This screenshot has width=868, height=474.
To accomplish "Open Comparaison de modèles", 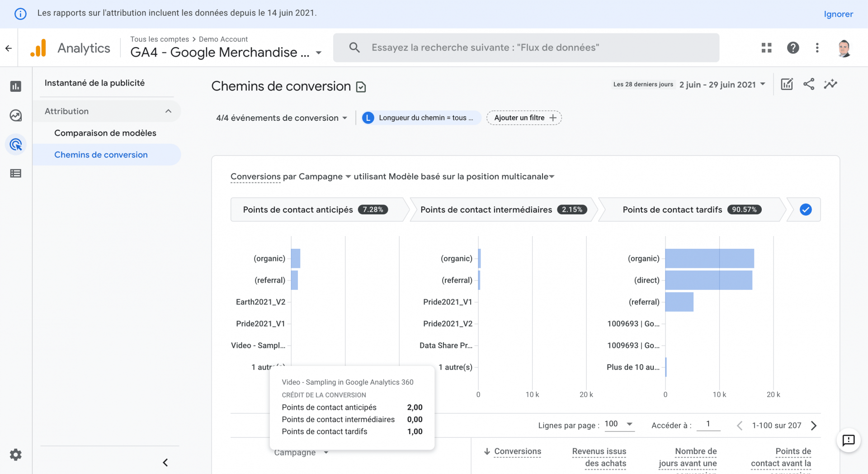I will coord(105,133).
